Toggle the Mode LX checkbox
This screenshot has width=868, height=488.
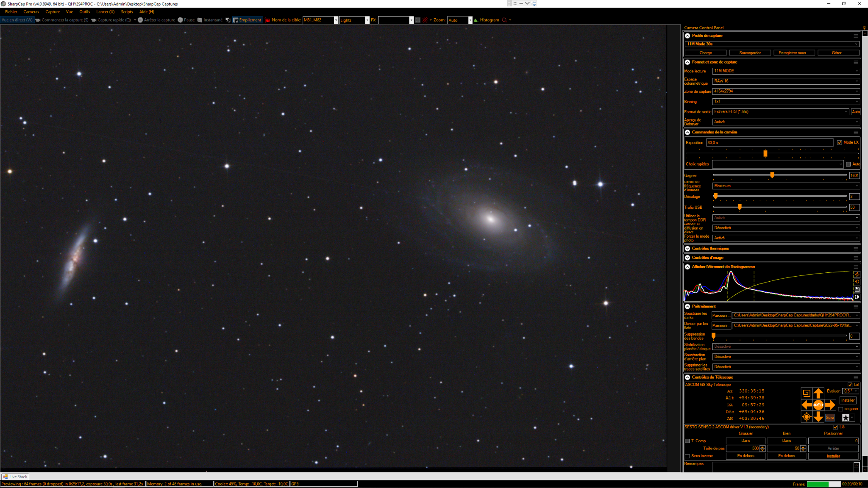840,142
